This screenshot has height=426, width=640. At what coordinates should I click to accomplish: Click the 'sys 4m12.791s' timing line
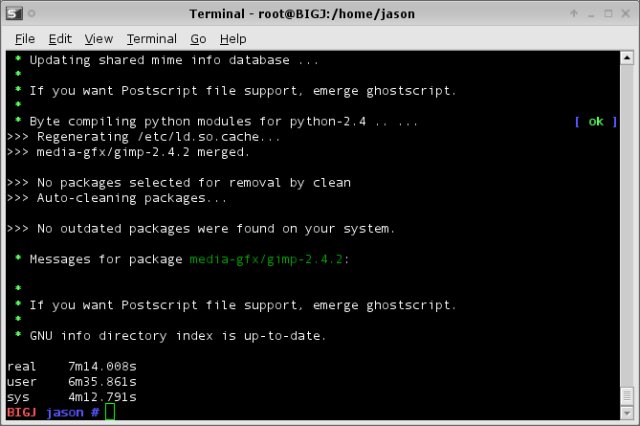[72, 397]
